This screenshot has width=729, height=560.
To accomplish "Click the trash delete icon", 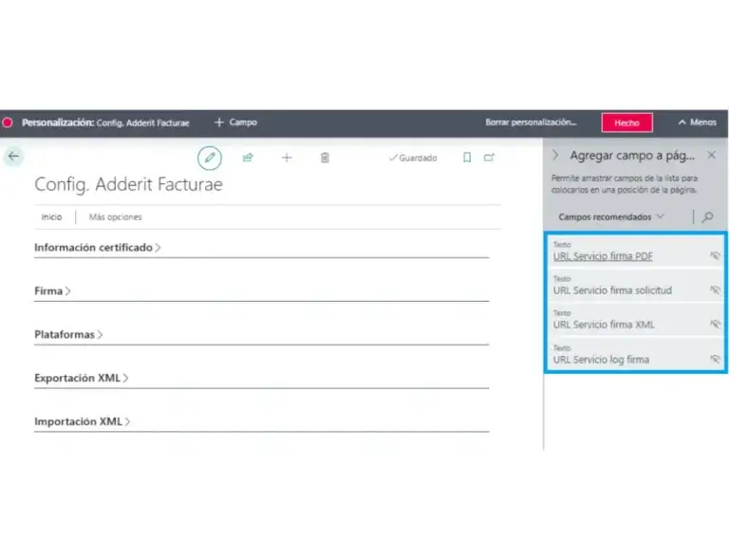I will coord(325,158).
